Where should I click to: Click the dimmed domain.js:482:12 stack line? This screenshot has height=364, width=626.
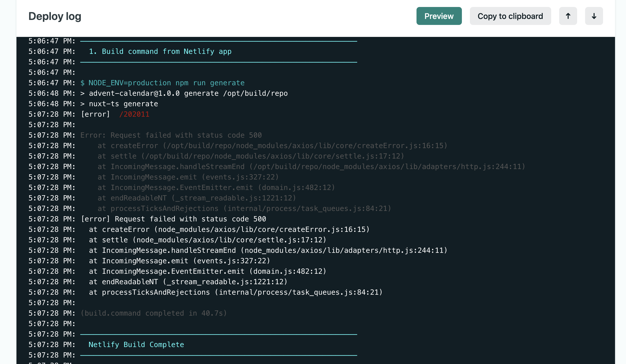pos(216,187)
